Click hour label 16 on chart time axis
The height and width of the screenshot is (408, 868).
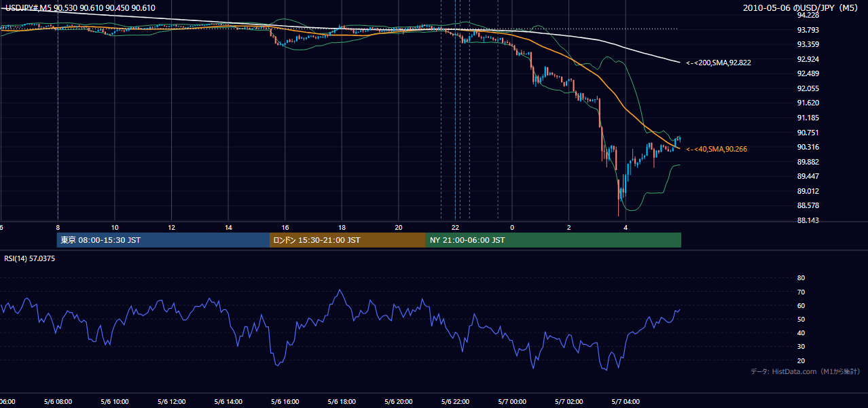pos(285,228)
